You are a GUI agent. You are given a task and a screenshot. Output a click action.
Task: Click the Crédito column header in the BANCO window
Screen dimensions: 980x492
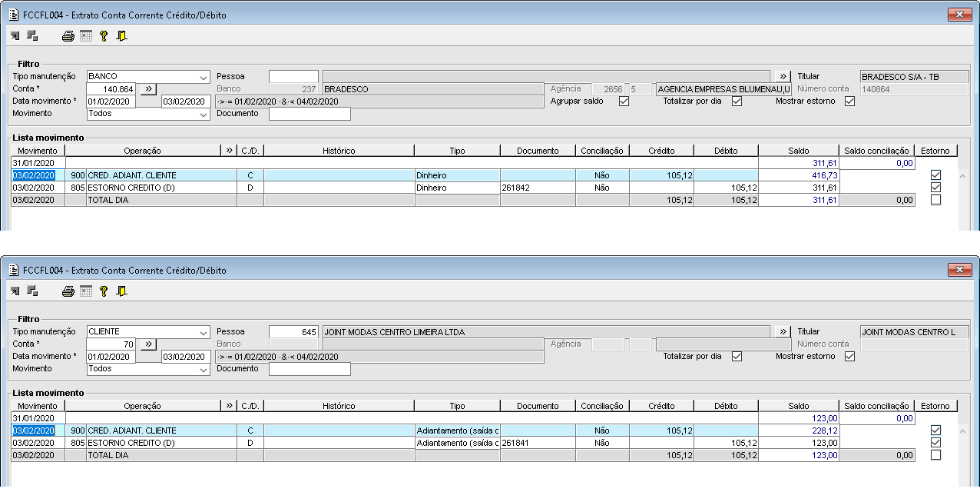661,151
